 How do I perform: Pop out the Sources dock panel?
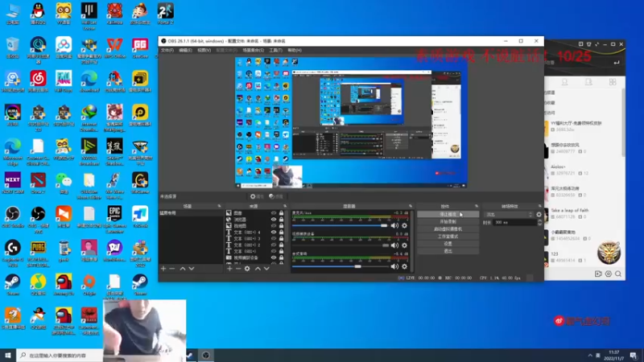pos(285,206)
